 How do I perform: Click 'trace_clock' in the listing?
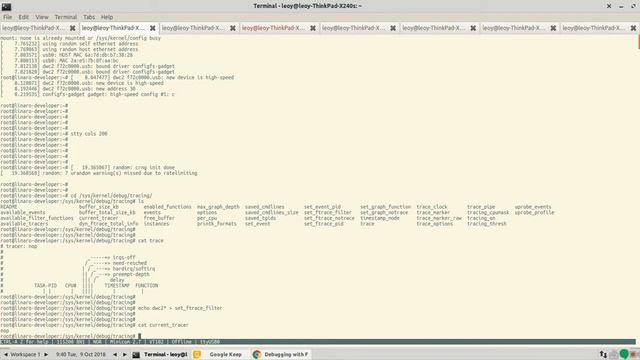[432, 207]
